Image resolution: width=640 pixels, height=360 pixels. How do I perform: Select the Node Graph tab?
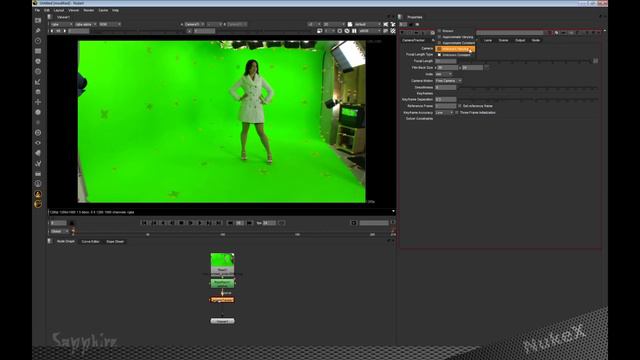coord(66,242)
